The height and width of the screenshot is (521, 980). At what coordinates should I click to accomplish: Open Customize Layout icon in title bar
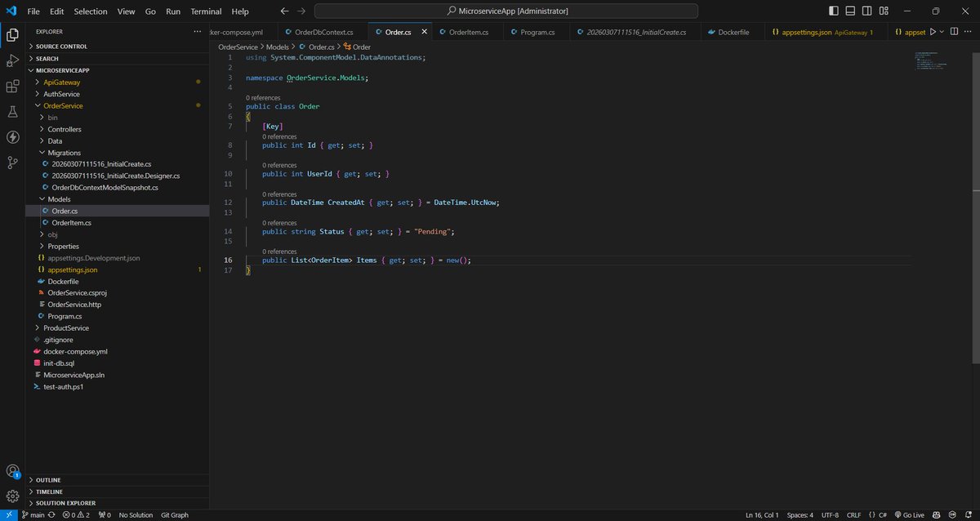pyautogui.click(x=883, y=11)
